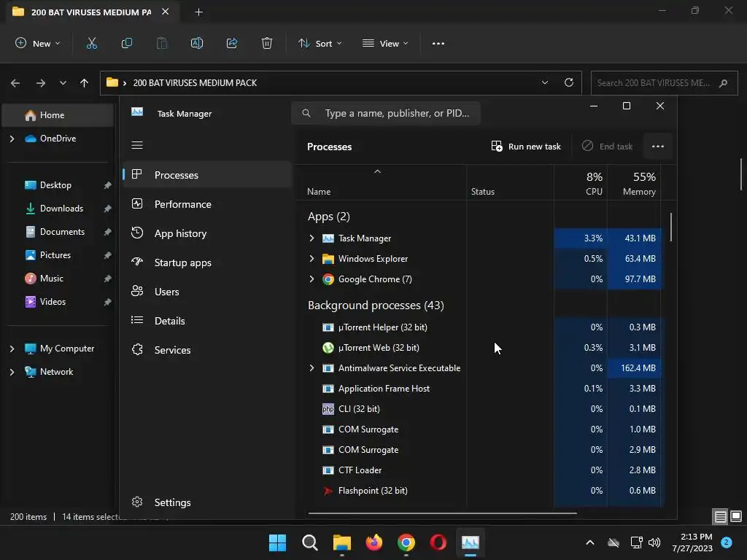Go to Startup apps page

coord(207,262)
